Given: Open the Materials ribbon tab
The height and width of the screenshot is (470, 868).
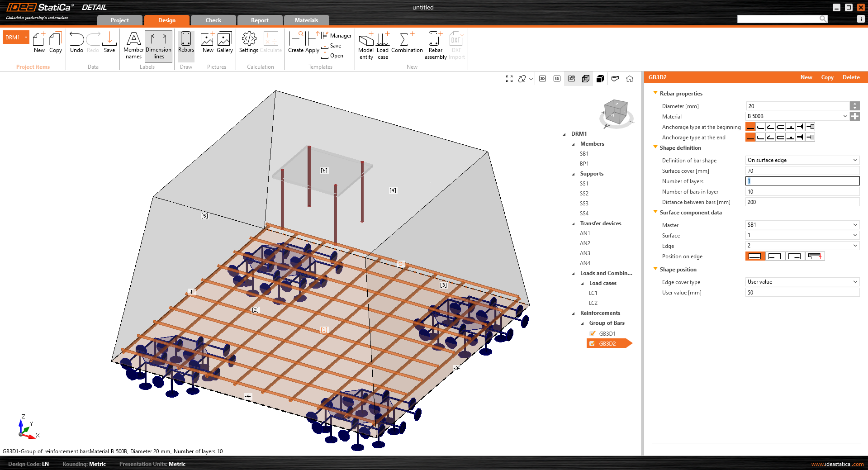Looking at the screenshot, I should point(306,20).
